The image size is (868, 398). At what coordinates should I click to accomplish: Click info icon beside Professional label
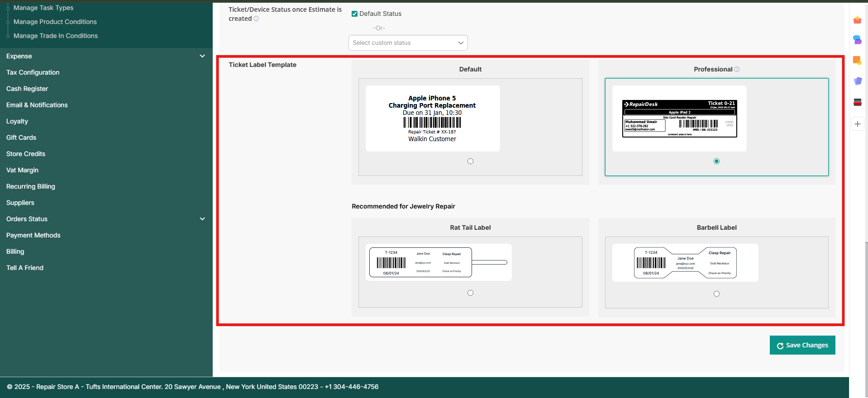coord(737,69)
